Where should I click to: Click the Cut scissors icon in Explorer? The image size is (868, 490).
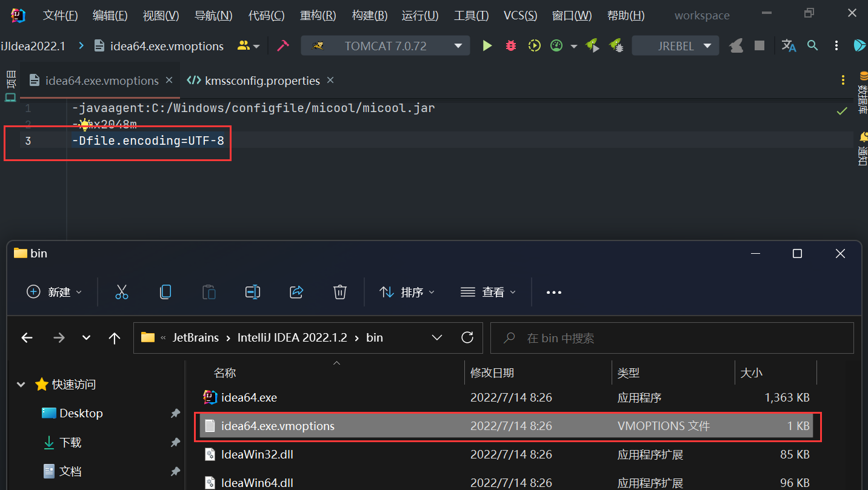[122, 292]
